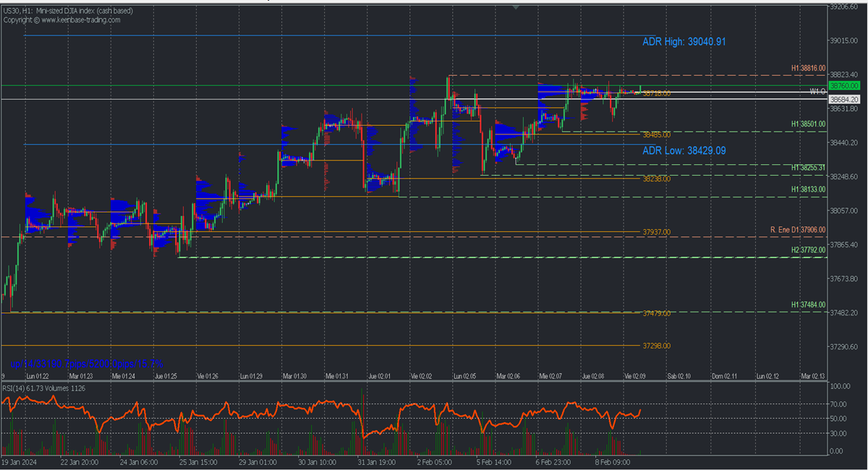This screenshot has width=868, height=470.
Task: Select the H1:37484.00 level label
Action: point(808,305)
